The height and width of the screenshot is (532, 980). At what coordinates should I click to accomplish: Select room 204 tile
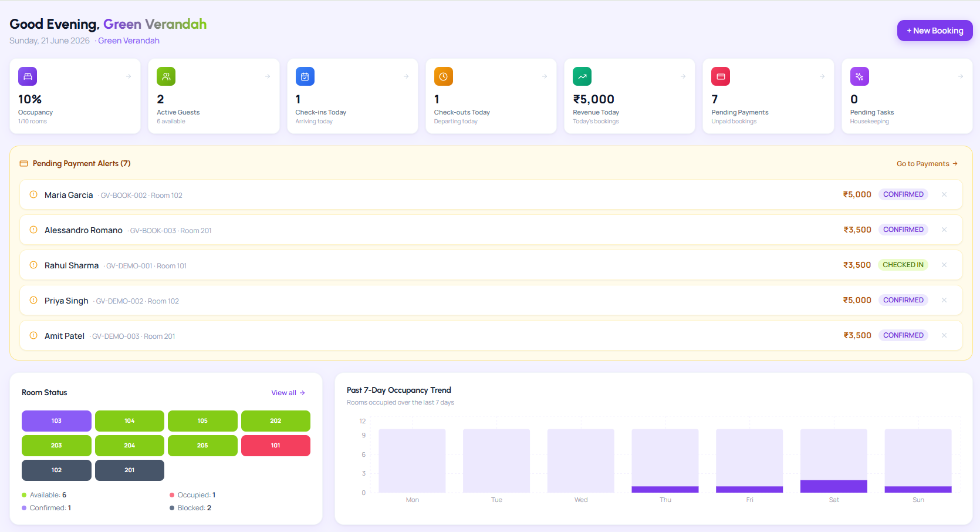[130, 446]
